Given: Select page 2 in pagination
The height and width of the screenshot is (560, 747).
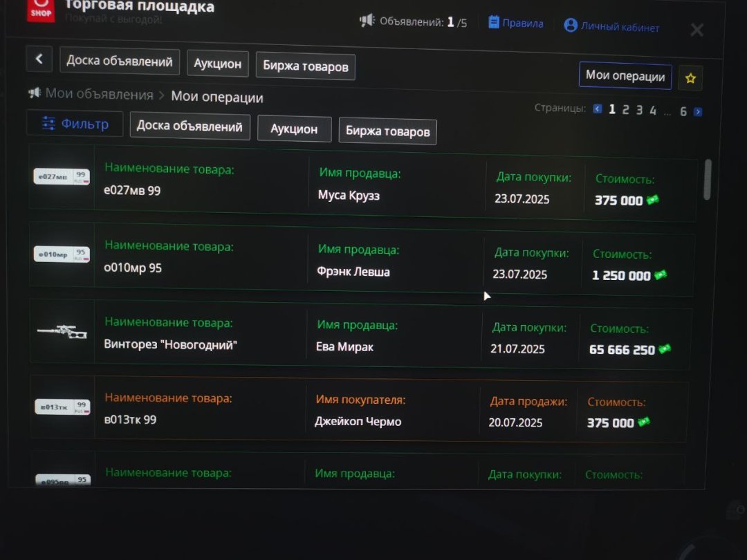Looking at the screenshot, I should 625,110.
